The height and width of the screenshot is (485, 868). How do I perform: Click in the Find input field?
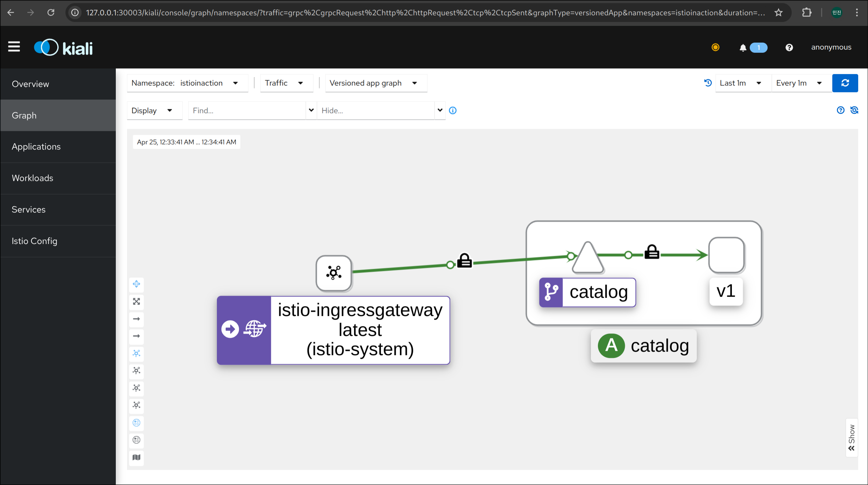pos(247,111)
